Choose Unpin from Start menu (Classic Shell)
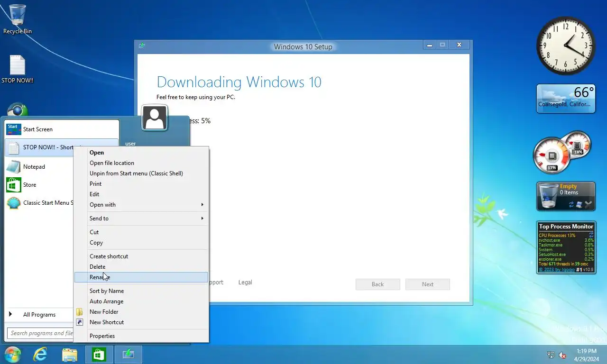 tap(141, 173)
